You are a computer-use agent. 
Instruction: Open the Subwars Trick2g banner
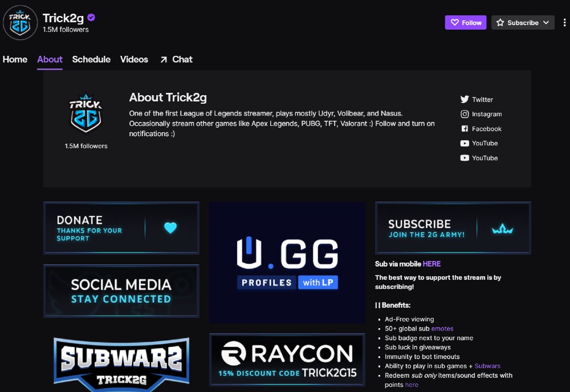pos(121,364)
